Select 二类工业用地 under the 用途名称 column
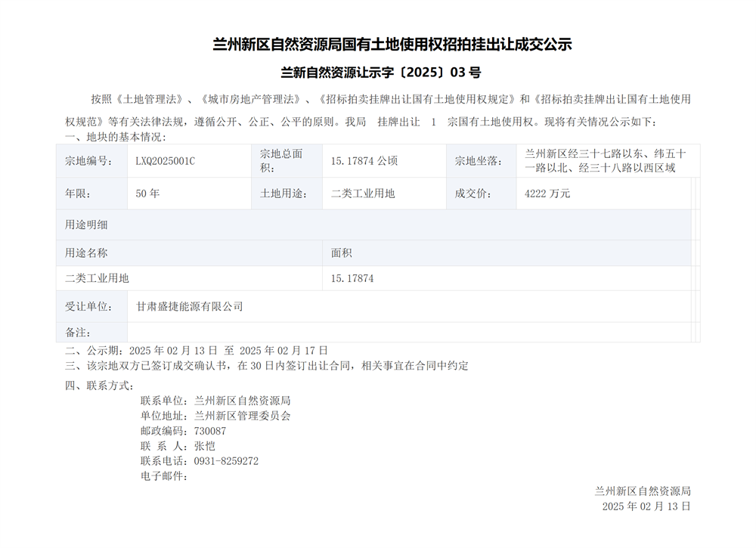This screenshot has height=548, width=756. coord(97,278)
